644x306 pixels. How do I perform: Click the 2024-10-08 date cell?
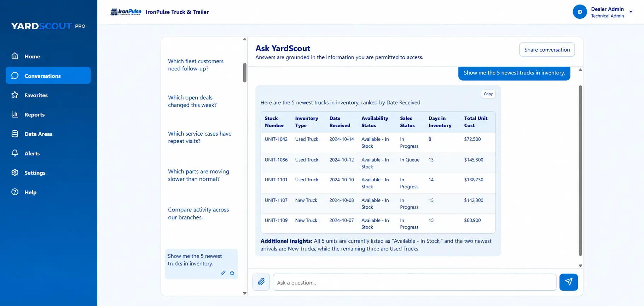(342, 200)
